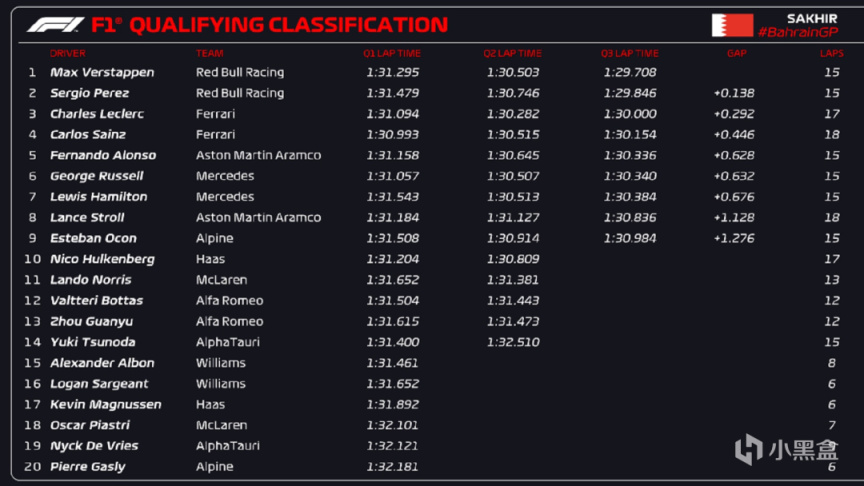This screenshot has height=486, width=864.
Task: Select the LAPS column header
Action: tap(831, 53)
